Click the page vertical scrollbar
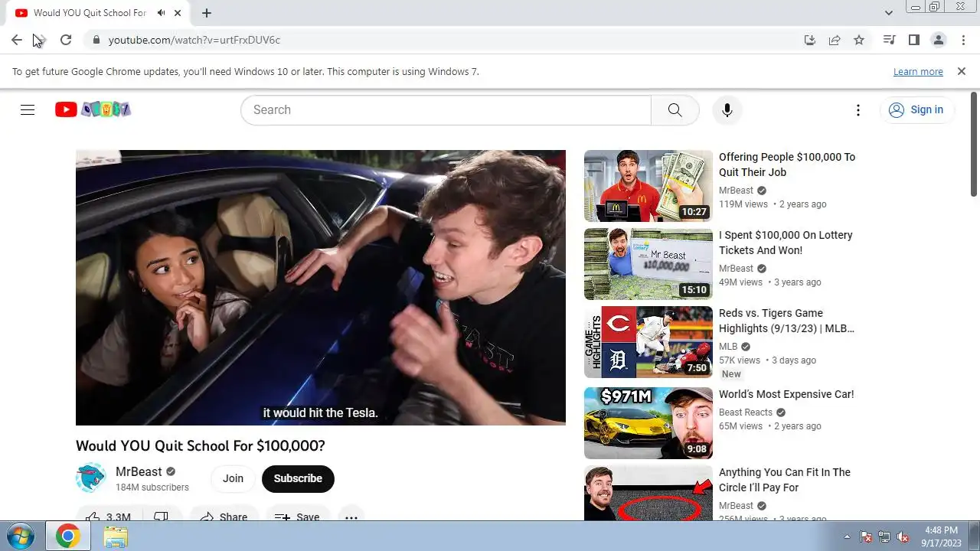980x551 pixels. 974,145
